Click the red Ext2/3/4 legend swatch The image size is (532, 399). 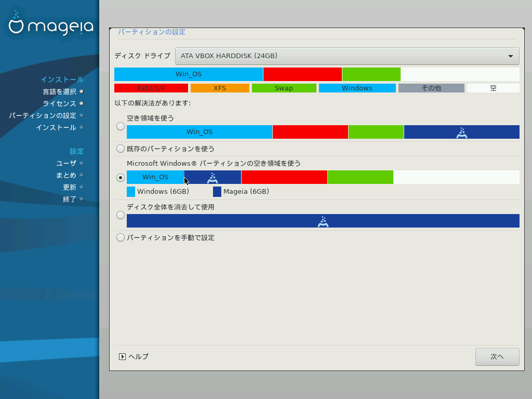(x=151, y=88)
